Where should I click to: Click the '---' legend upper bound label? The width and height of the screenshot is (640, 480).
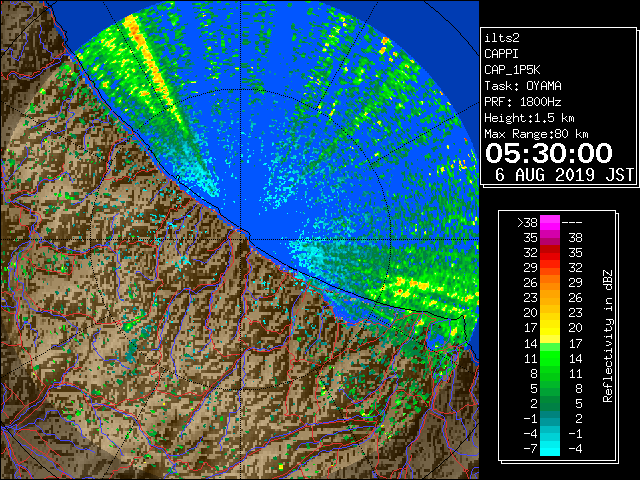pyautogui.click(x=572, y=223)
